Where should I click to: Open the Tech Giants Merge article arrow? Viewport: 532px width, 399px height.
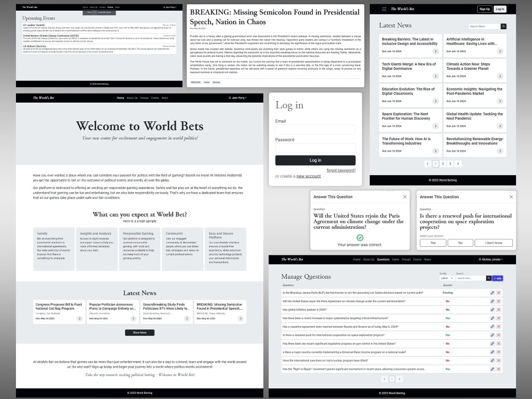[436, 76]
